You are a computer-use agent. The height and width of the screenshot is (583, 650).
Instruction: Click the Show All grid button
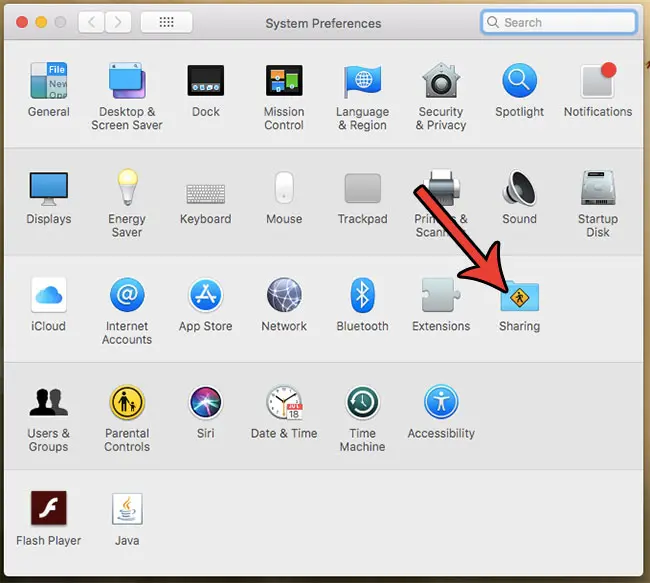click(x=167, y=22)
